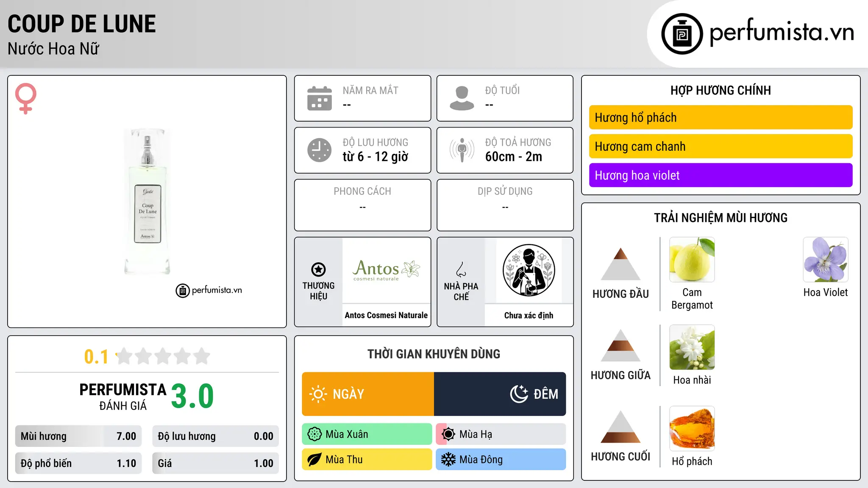Select the dark Đêm nighttime block
The height and width of the screenshot is (488, 868).
tap(500, 394)
